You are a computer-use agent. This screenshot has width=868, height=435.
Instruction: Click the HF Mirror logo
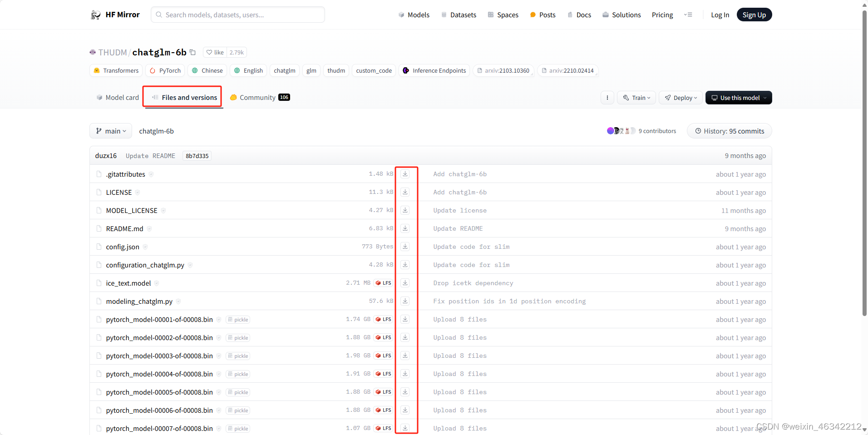115,15
